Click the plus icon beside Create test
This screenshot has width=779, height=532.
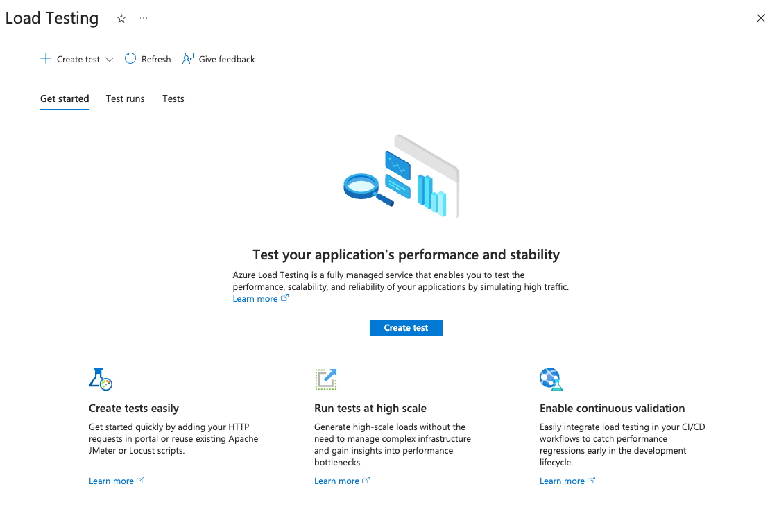pyautogui.click(x=46, y=59)
